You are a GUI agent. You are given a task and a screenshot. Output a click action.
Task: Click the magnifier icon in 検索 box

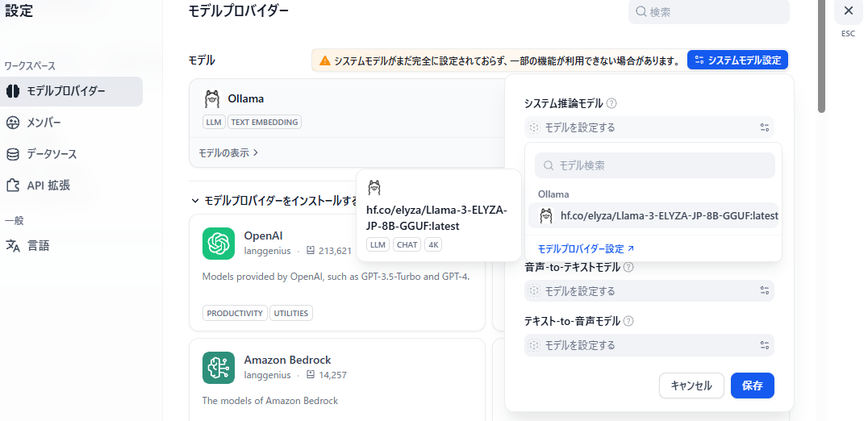641,11
